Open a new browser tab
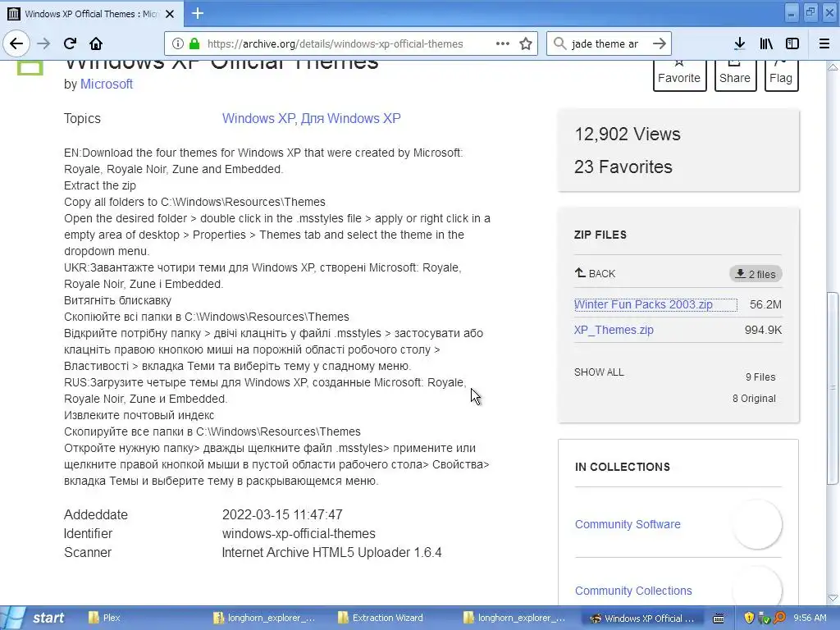The image size is (840, 630). (x=198, y=13)
